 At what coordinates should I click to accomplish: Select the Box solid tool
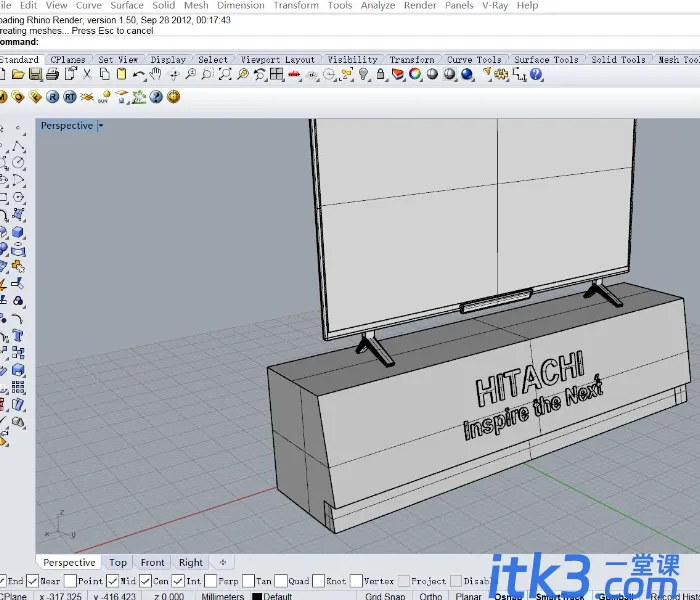pos(18,232)
